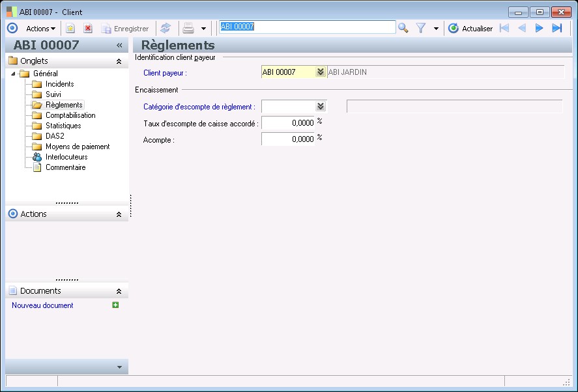
Task: Click the Actions panel circle icon
Action: click(13, 214)
